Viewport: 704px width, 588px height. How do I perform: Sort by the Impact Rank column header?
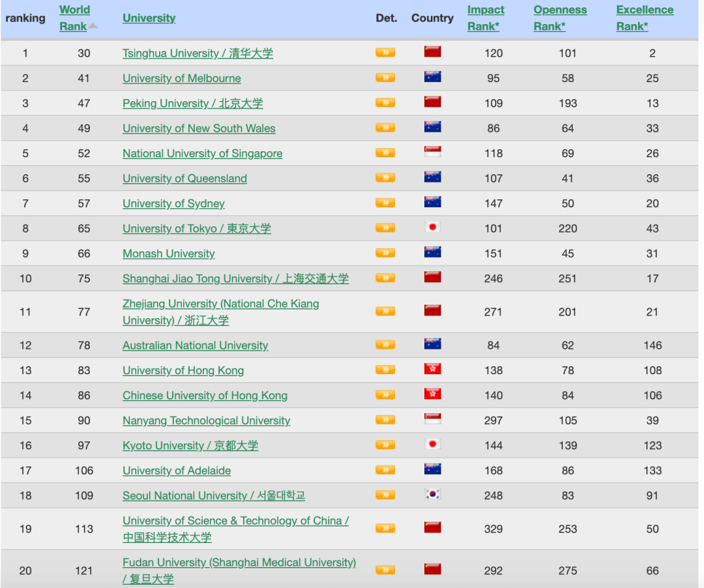click(x=484, y=18)
